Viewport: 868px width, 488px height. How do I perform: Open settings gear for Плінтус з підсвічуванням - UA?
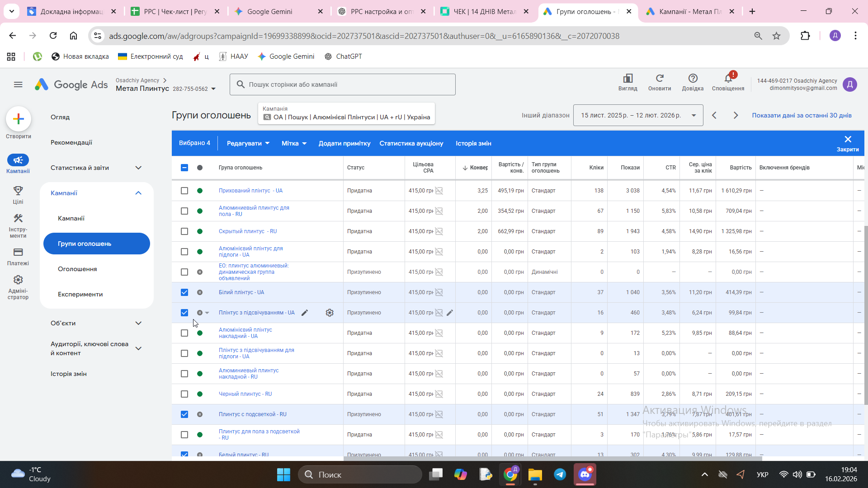click(x=330, y=313)
